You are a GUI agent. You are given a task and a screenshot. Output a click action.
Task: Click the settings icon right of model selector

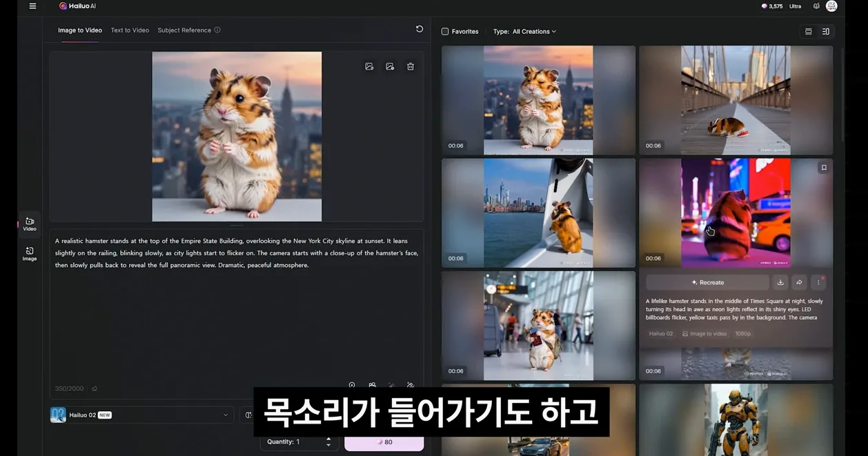(x=247, y=415)
